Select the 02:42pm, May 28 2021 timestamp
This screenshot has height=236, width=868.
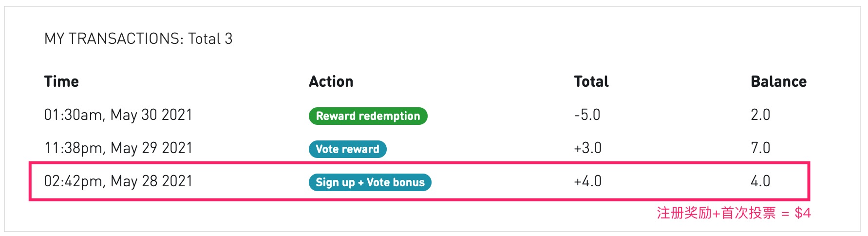(118, 181)
